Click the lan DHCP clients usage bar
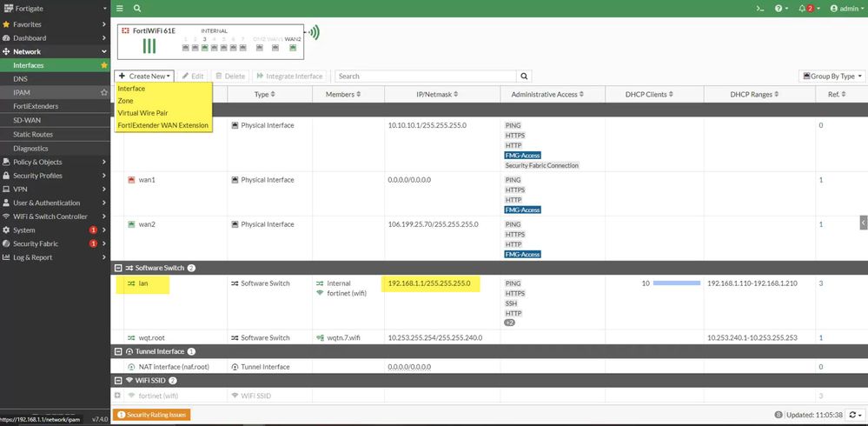868x426 pixels. pos(677,283)
